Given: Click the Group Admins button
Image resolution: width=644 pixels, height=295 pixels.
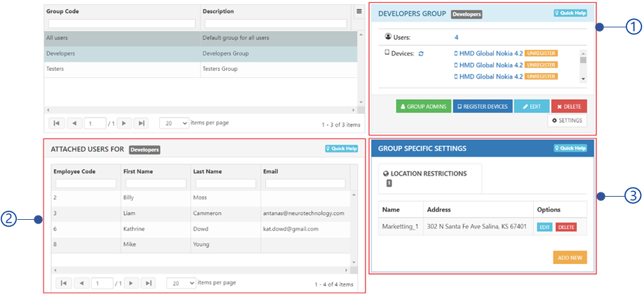Looking at the screenshot, I should [424, 106].
